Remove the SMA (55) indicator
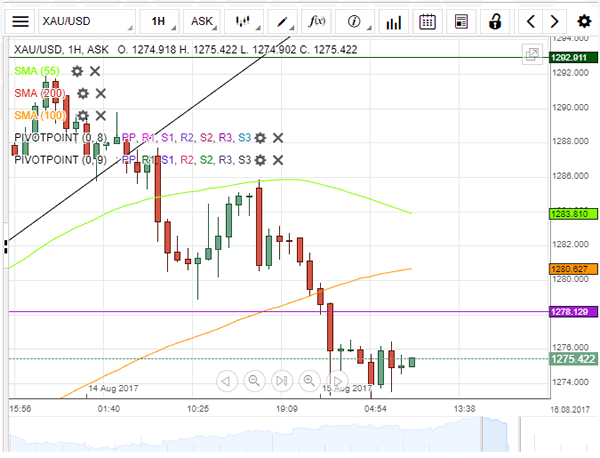 tap(95, 71)
